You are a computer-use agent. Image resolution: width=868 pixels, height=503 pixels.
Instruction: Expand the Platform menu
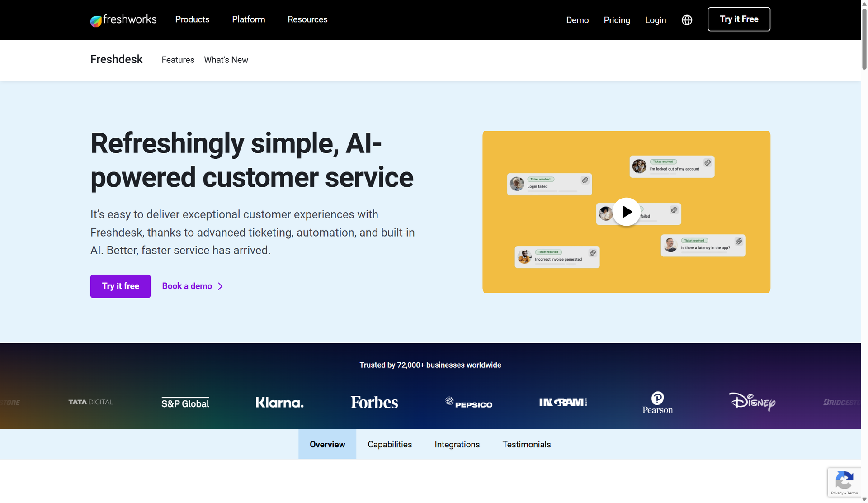pos(248,19)
